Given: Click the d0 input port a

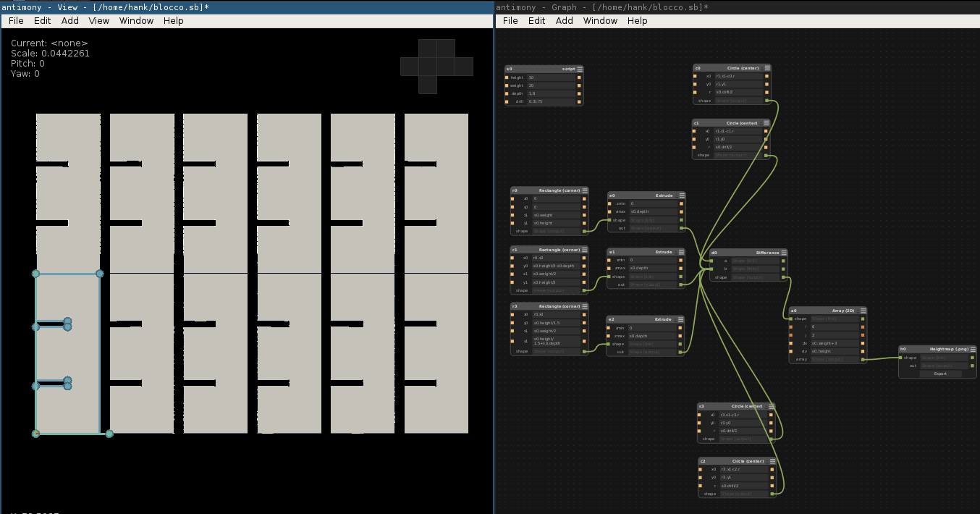Looking at the screenshot, I should point(712,261).
